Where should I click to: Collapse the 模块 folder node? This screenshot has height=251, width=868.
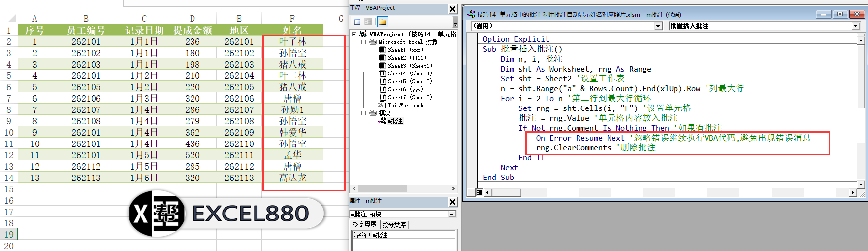click(x=364, y=113)
